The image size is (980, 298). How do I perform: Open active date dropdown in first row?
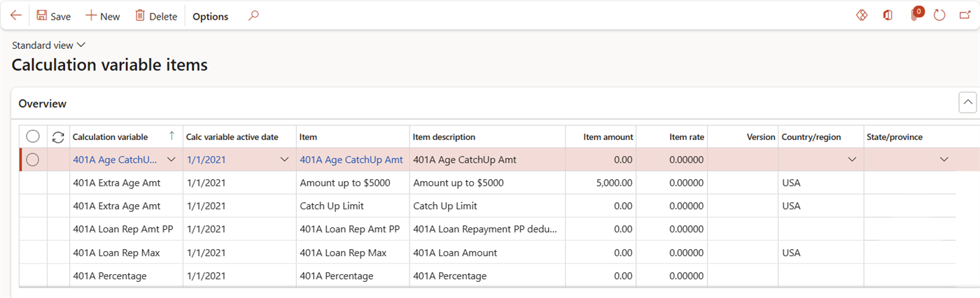tap(284, 159)
